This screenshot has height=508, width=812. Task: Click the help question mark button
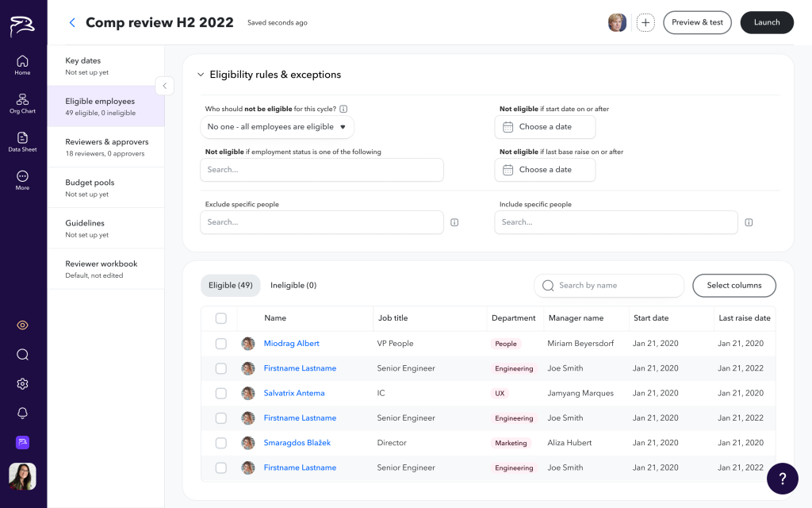pyautogui.click(x=782, y=479)
